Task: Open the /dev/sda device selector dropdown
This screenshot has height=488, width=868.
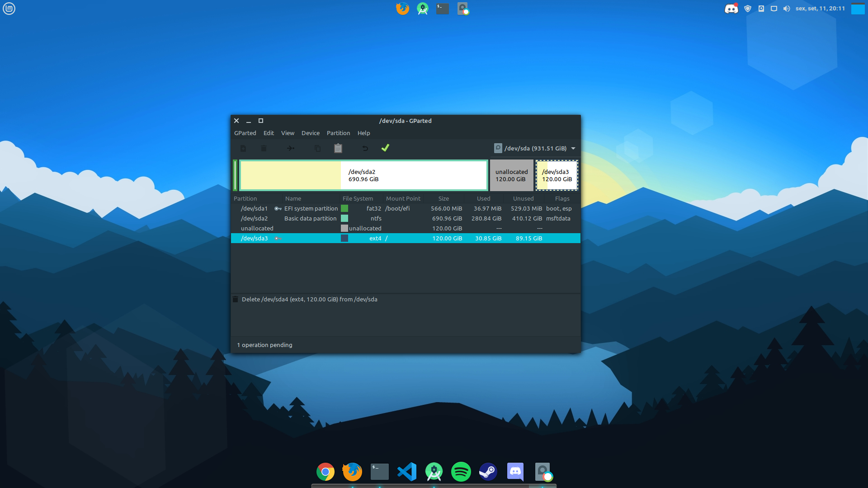Action: (x=535, y=148)
